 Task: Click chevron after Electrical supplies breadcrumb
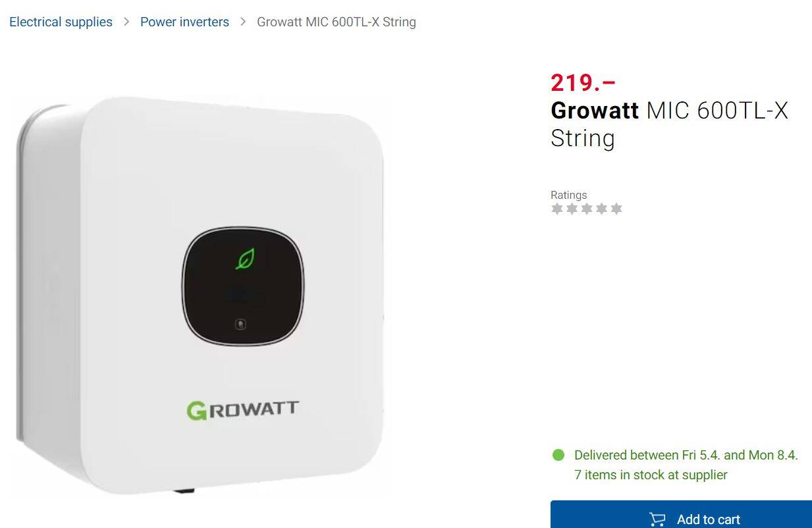tap(126, 22)
